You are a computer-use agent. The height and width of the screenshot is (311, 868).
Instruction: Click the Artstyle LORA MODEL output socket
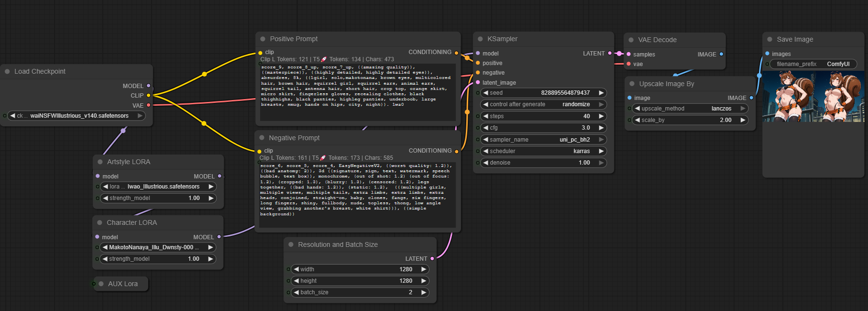click(220, 176)
